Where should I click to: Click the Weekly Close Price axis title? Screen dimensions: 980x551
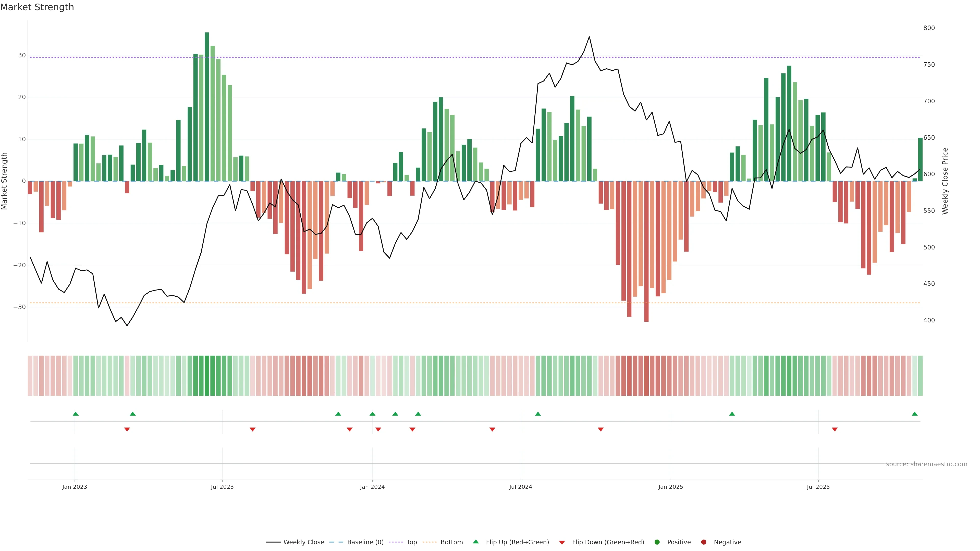point(945,181)
